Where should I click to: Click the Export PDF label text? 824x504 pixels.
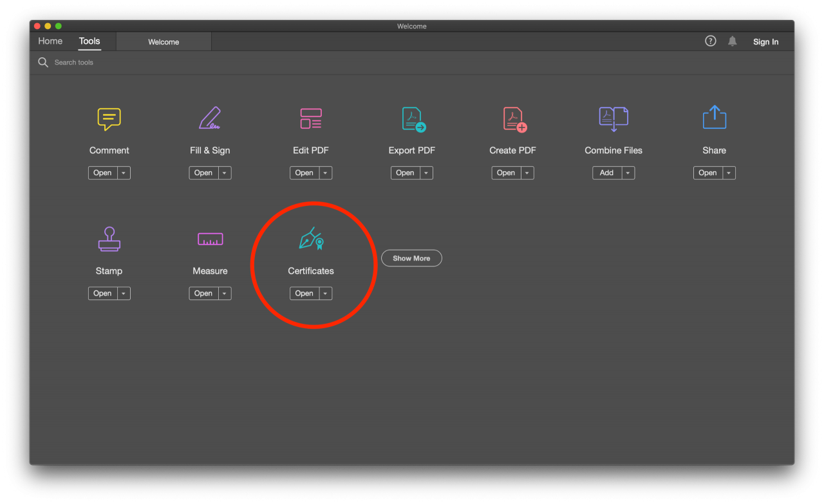412,151
